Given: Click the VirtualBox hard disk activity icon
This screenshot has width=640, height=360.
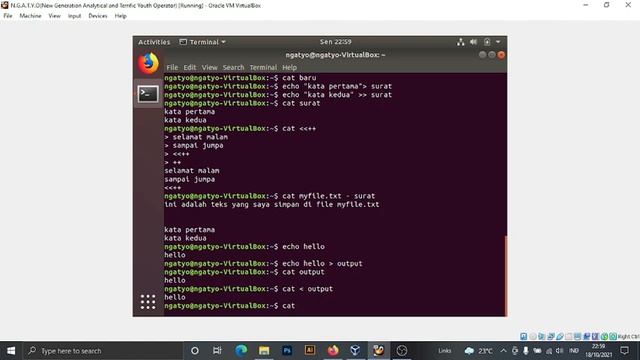Looking at the screenshot, I should click(x=524, y=336).
